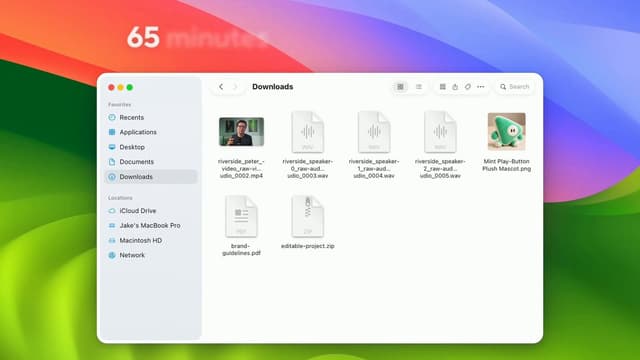
Task: Click the Search field
Action: pos(515,87)
